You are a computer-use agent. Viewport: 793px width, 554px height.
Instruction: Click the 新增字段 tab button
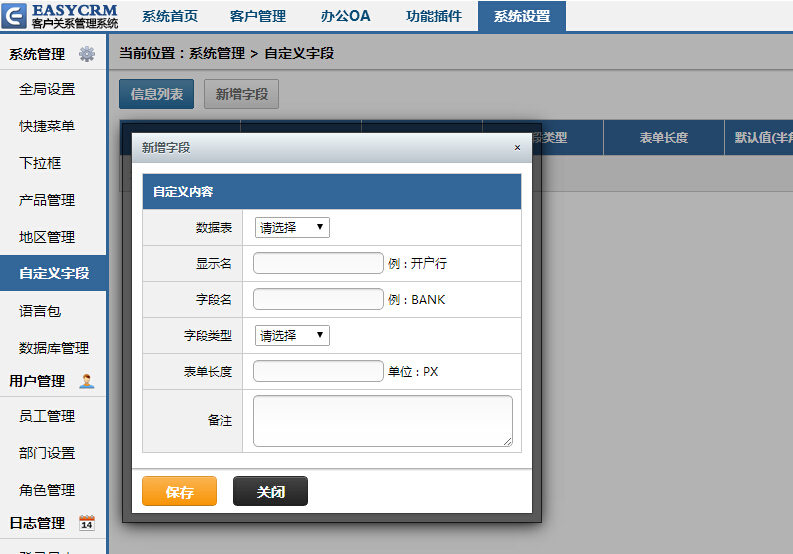[x=242, y=94]
